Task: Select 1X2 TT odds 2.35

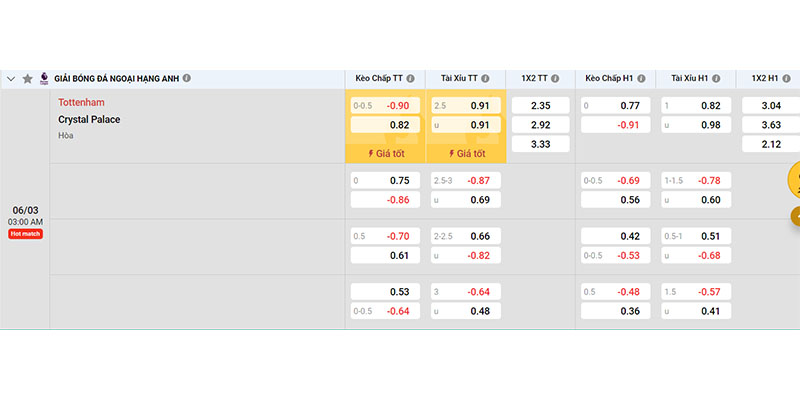Action: click(x=540, y=105)
